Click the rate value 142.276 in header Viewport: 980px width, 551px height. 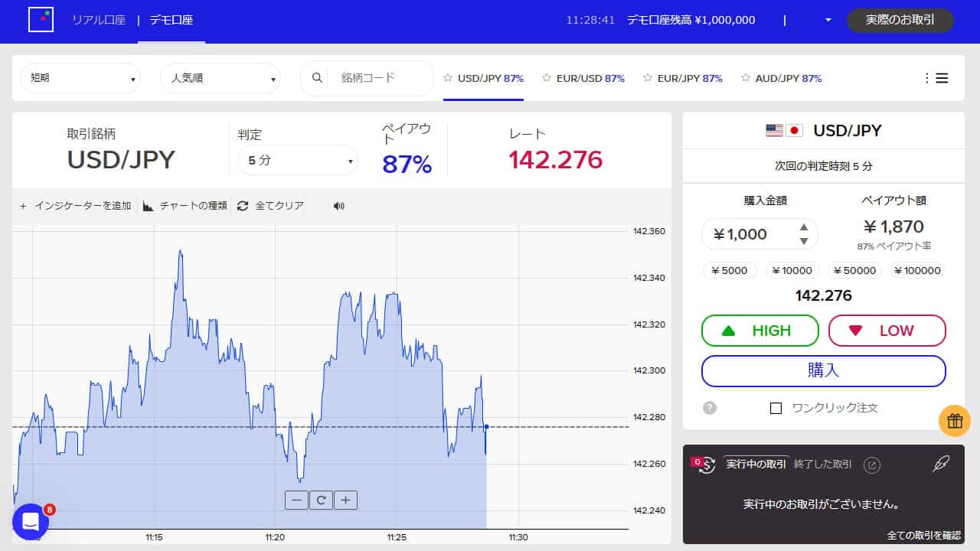tap(556, 160)
